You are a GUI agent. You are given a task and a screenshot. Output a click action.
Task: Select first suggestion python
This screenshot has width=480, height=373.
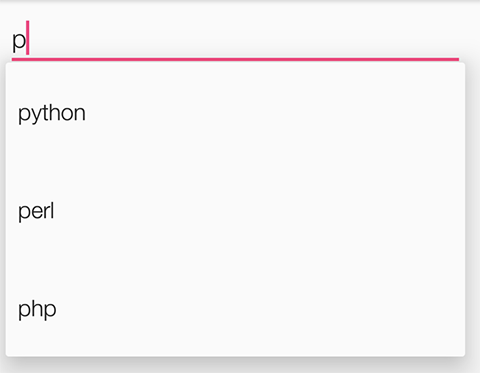coord(235,112)
